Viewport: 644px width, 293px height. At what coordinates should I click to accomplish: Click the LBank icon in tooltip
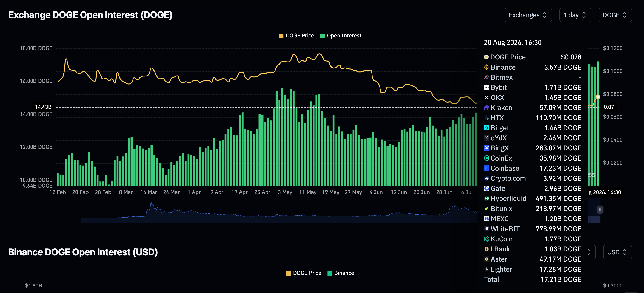click(486, 249)
